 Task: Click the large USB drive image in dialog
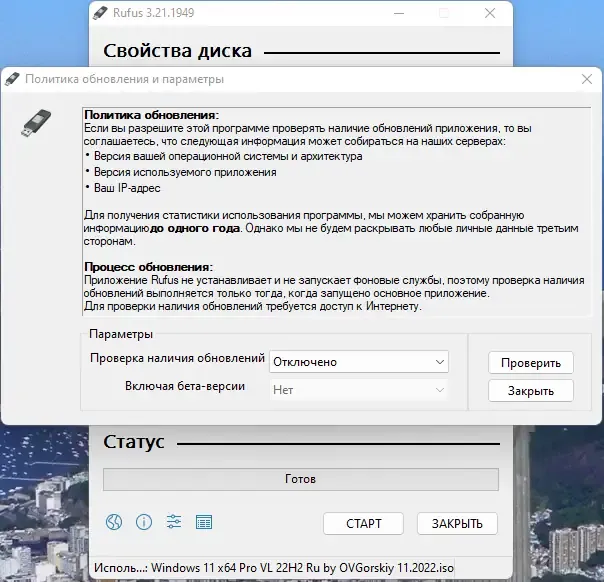(x=36, y=122)
